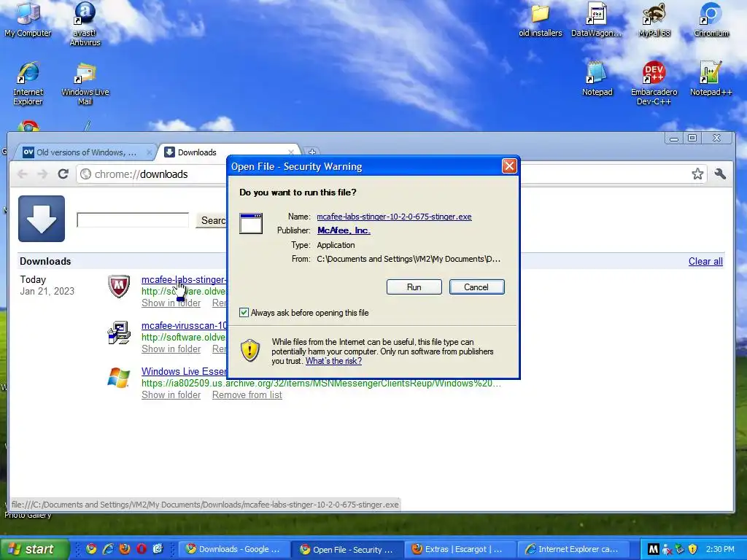Launch avast! Antivirus desktop shortcut
747x560 pixels.
click(85, 23)
